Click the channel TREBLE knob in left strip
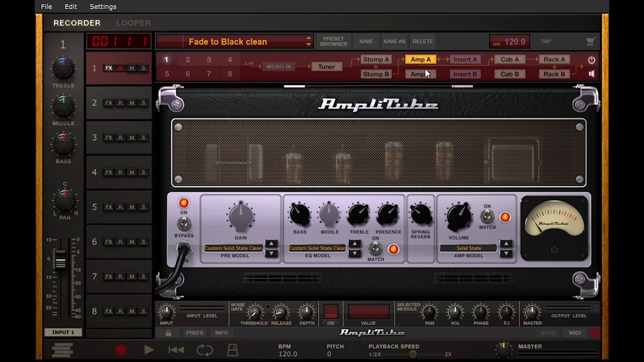Viewport: 644px width, 362px height. pos(63,69)
